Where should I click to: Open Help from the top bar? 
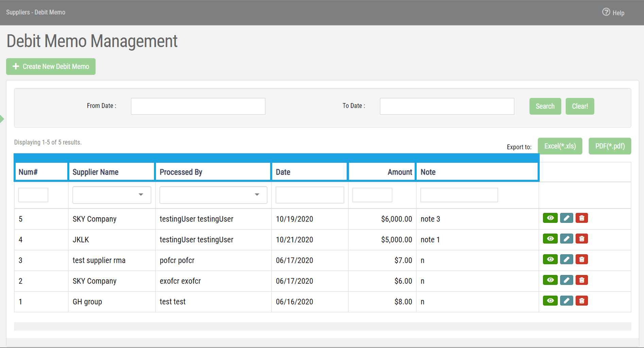point(614,12)
